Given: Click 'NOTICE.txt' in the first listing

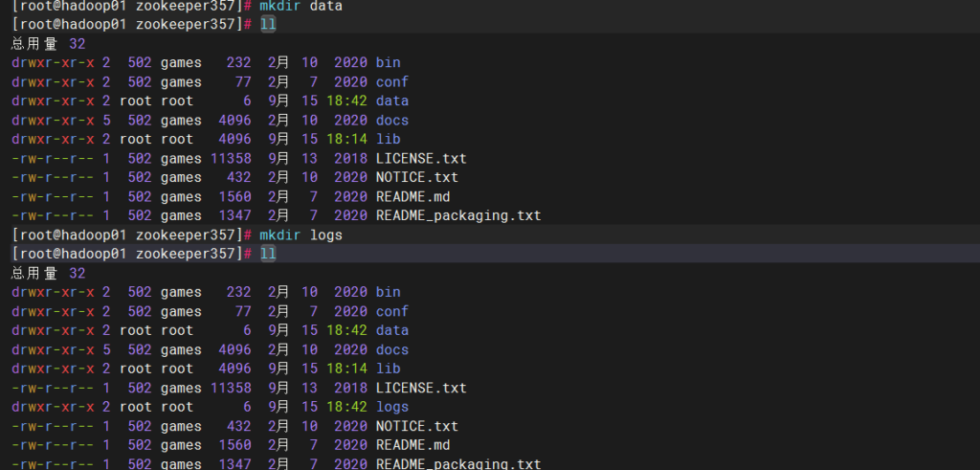Looking at the screenshot, I should tap(416, 177).
